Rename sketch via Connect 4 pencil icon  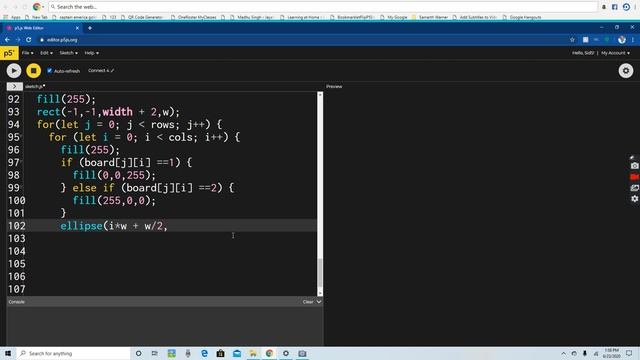[112, 71]
